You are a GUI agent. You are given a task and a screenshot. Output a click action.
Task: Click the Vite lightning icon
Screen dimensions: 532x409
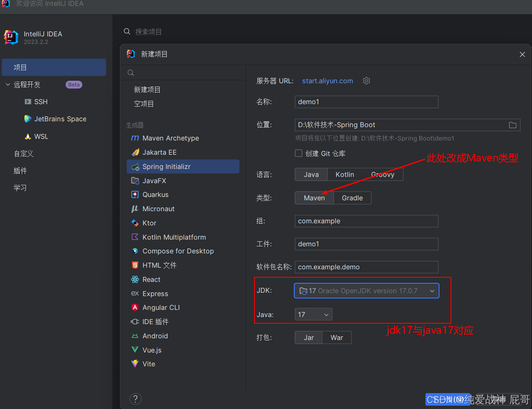[135, 364]
